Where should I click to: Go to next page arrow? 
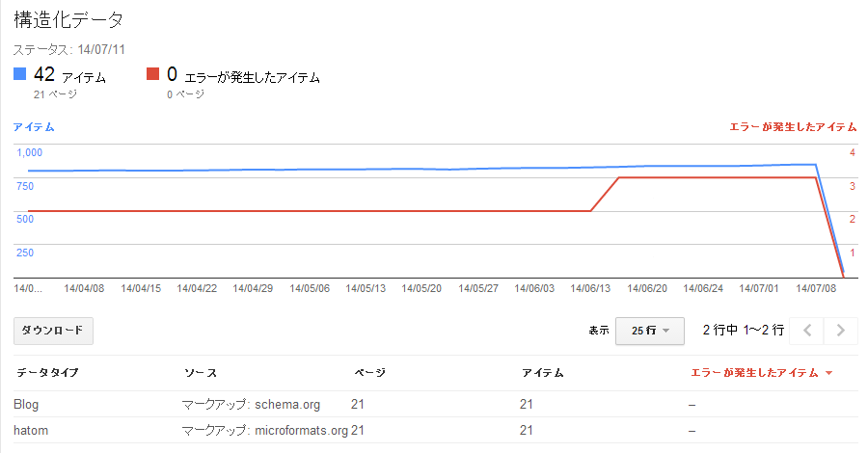[840, 331]
